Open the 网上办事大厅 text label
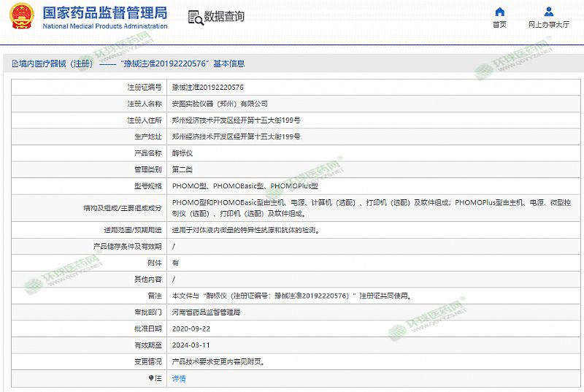 549,25
